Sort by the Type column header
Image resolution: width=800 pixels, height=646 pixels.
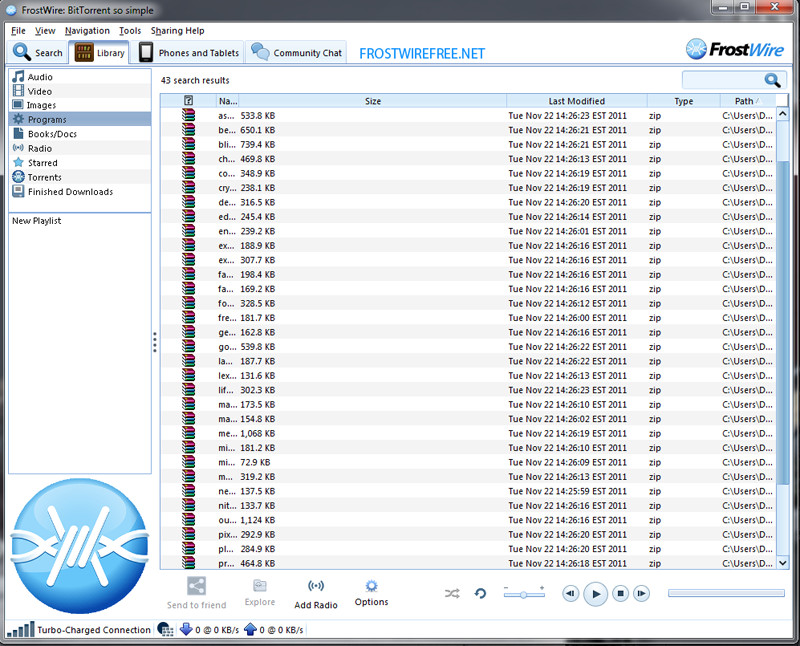click(x=683, y=101)
